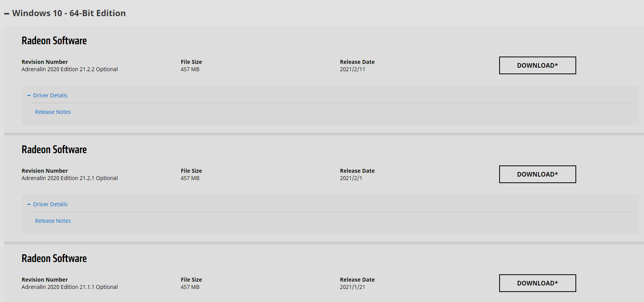This screenshot has height=302, width=644.
Task: Click the Radeon Software heading for 21.2.2
Action: click(54, 41)
